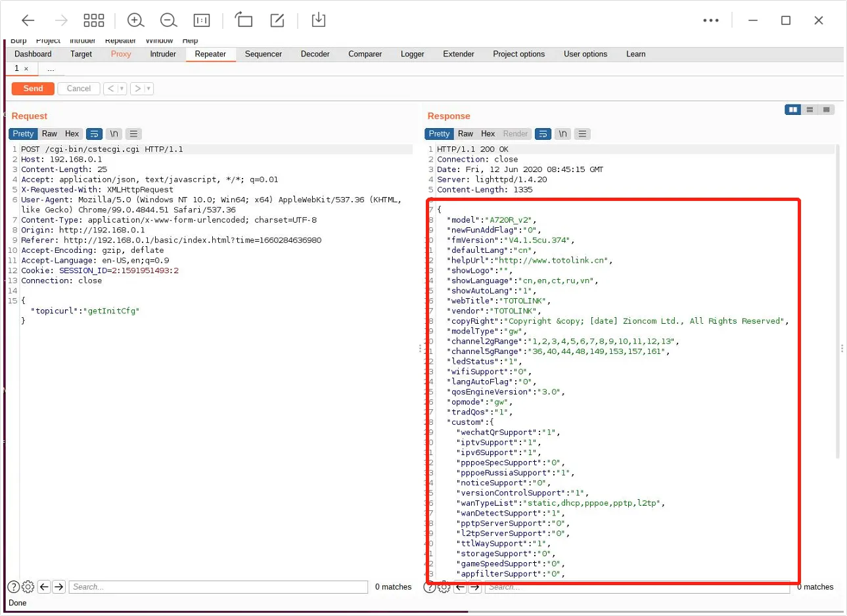Open the Learn tab
This screenshot has height=616, width=847.
[635, 55]
